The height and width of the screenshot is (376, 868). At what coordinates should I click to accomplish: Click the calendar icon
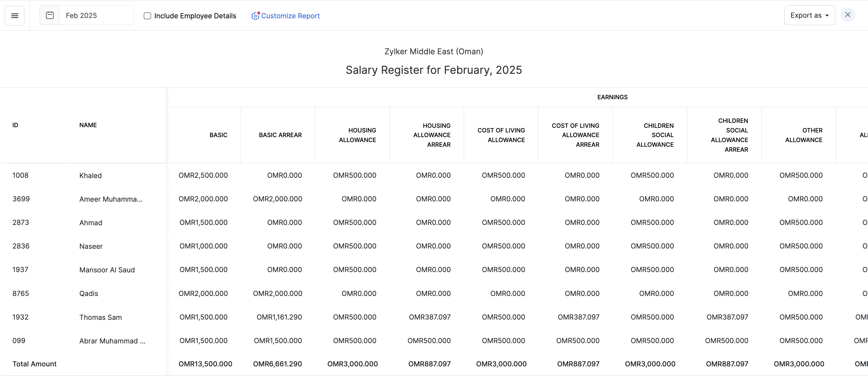pyautogui.click(x=50, y=15)
